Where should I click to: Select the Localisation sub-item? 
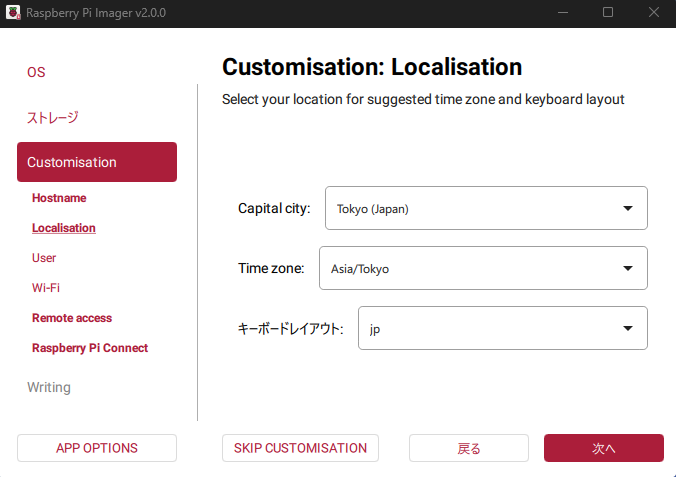pyautogui.click(x=64, y=228)
